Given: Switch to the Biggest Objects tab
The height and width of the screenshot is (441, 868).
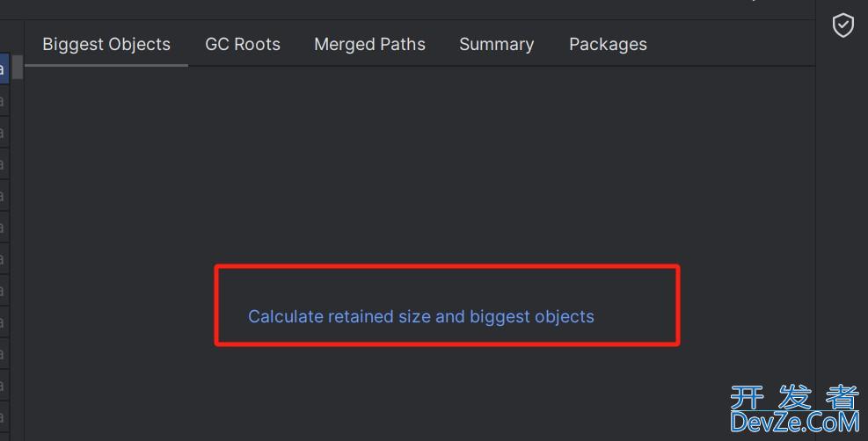Looking at the screenshot, I should click(x=106, y=44).
